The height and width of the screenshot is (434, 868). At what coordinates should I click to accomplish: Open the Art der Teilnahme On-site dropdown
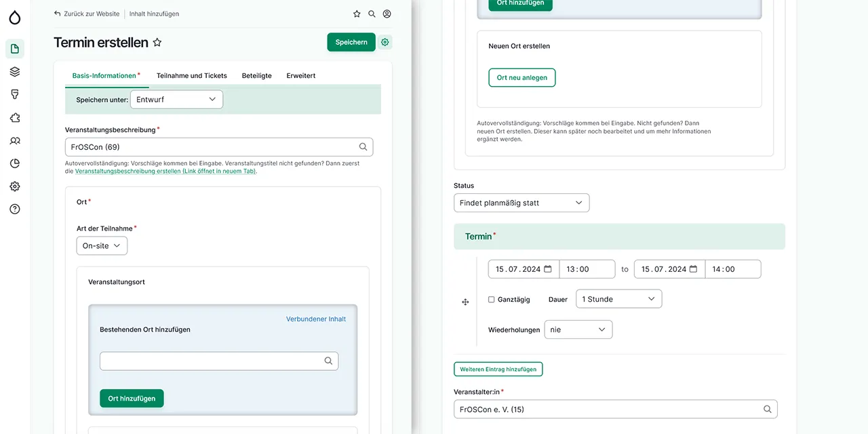point(102,245)
